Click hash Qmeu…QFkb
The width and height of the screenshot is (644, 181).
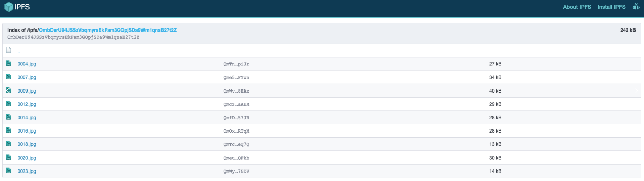[236, 158]
